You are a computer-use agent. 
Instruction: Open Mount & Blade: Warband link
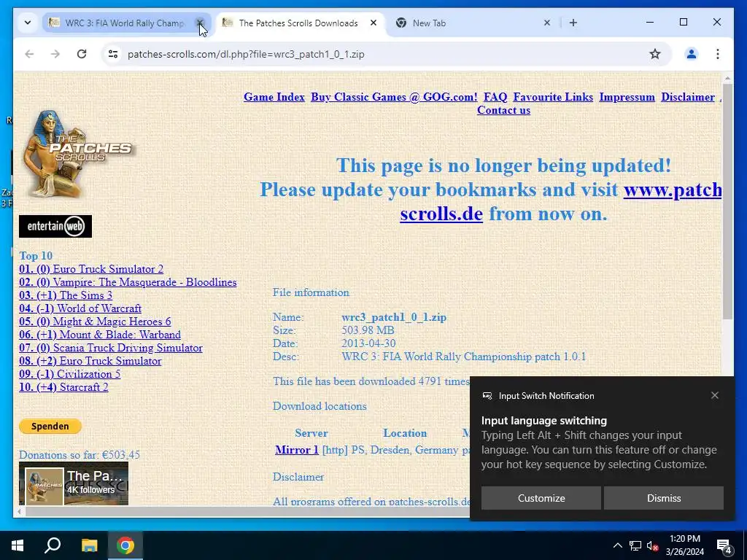[x=100, y=335]
